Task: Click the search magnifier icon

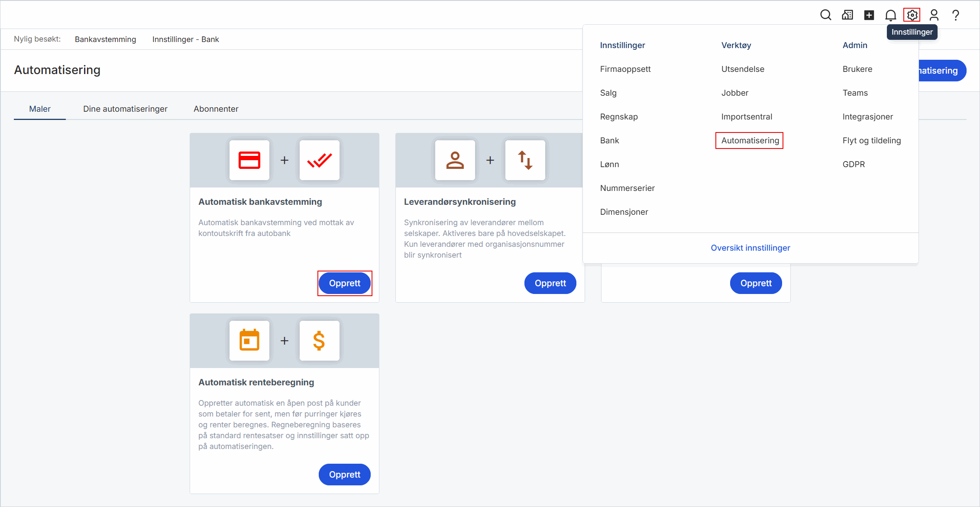Action: [x=825, y=15]
